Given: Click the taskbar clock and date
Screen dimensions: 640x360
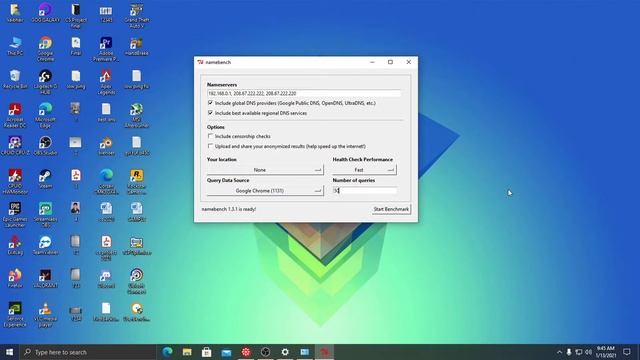Looking at the screenshot, I should coord(606,352).
